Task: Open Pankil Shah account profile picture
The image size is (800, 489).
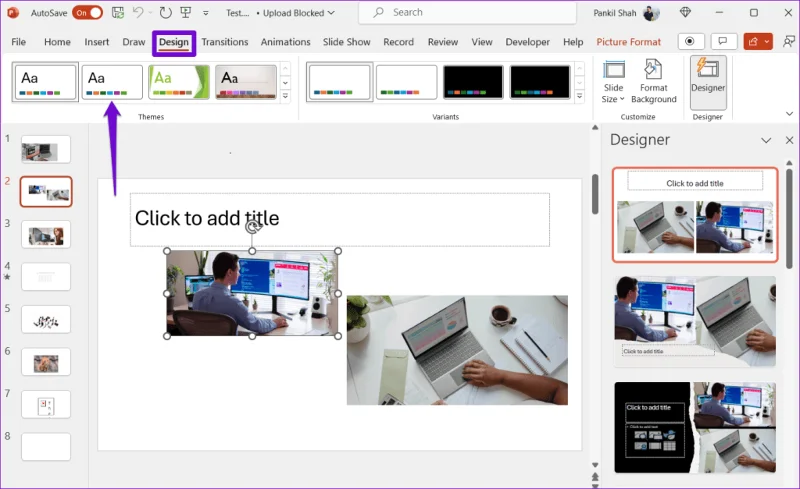Action: click(651, 13)
